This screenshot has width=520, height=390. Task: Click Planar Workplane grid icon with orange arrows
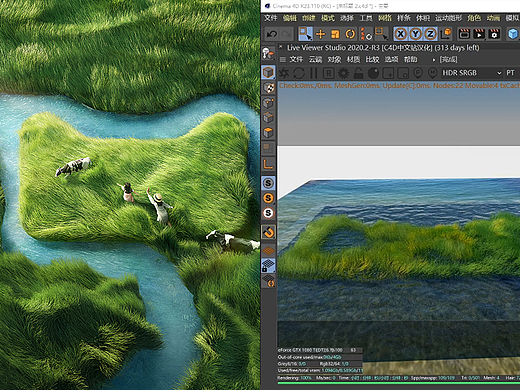point(268,281)
